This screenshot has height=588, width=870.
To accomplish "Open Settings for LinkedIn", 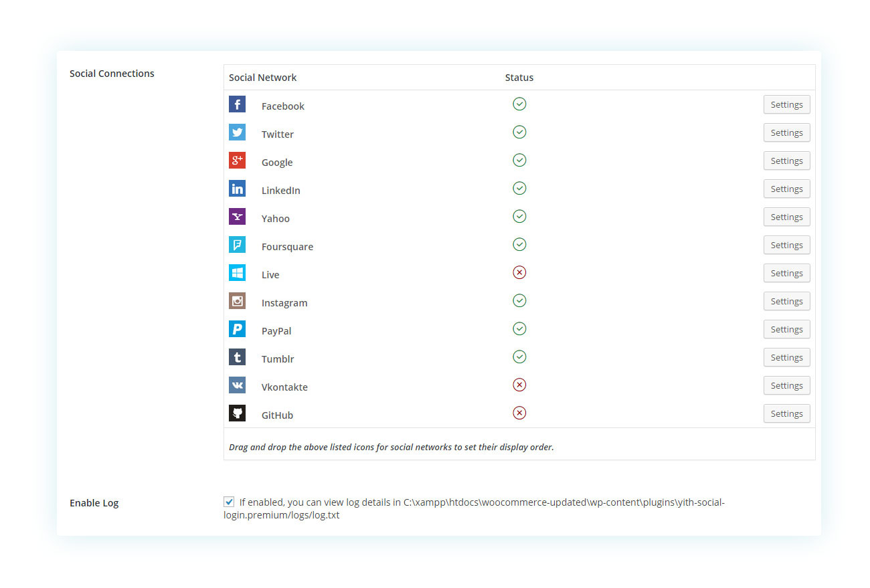I will 786,189.
